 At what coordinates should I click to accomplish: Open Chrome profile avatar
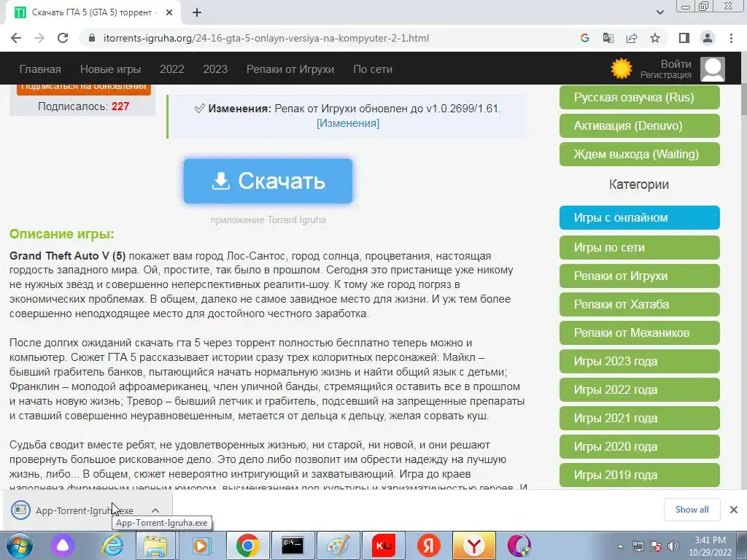[708, 38]
